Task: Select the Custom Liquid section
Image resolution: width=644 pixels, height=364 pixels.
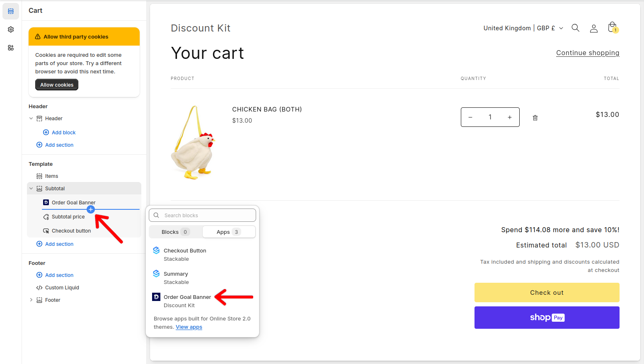Action: click(62, 287)
